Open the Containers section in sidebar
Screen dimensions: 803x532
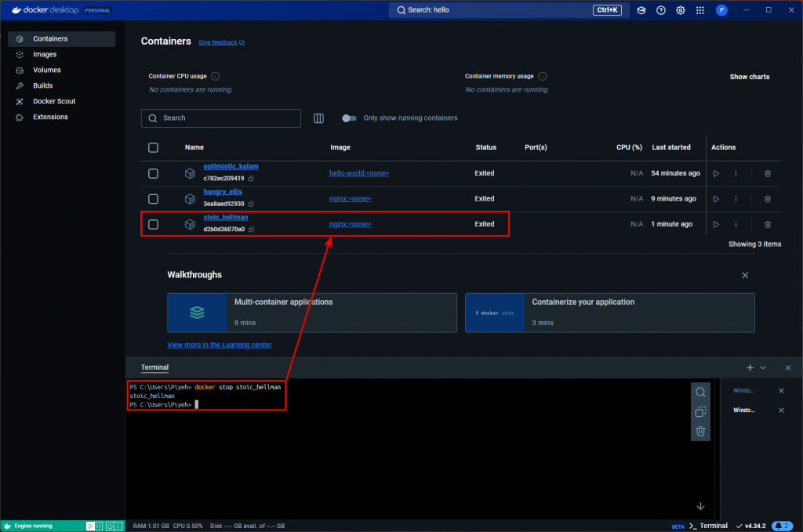coord(61,39)
